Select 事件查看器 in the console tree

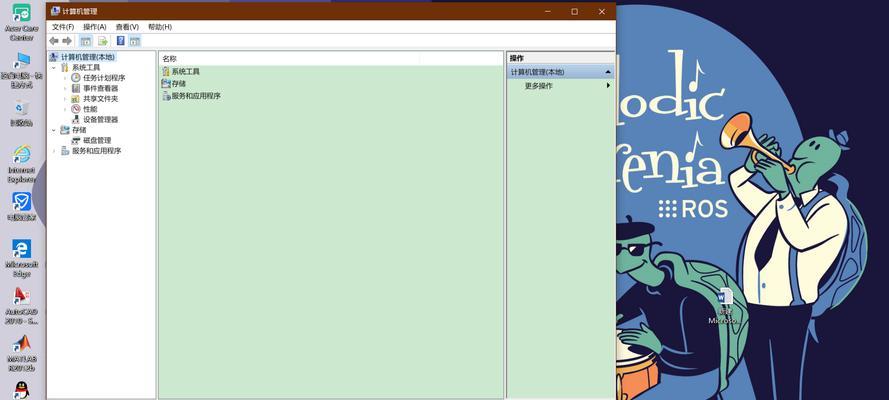point(95,88)
